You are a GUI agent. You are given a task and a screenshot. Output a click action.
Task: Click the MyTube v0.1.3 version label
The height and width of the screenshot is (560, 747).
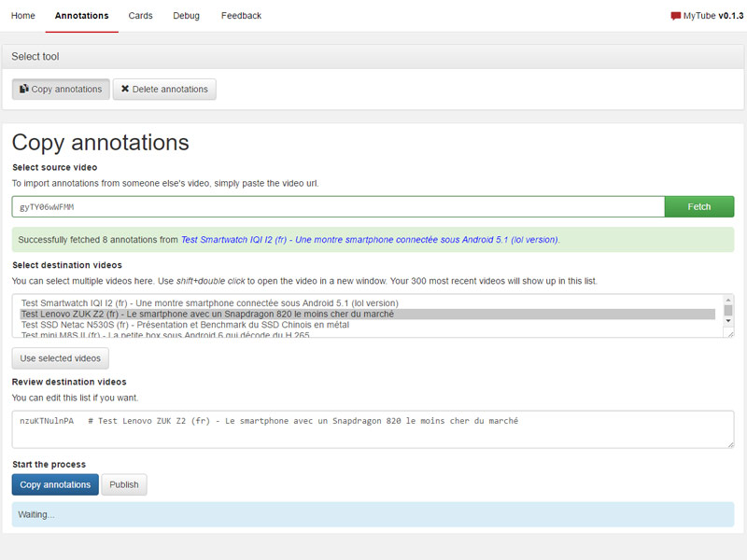[x=713, y=16]
